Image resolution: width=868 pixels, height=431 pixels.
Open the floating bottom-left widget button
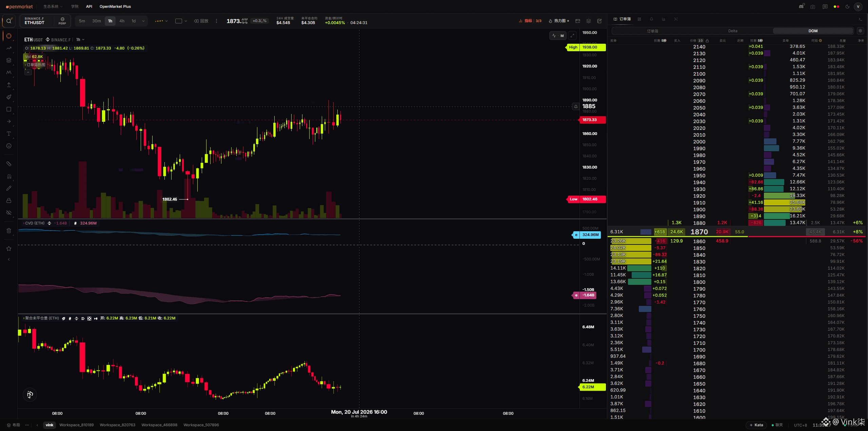(30, 394)
